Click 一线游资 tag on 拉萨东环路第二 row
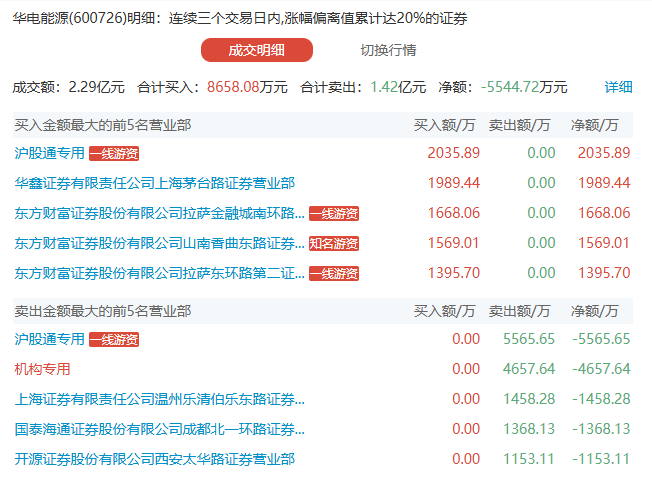Screen dimensions: 652x478 point(334,273)
